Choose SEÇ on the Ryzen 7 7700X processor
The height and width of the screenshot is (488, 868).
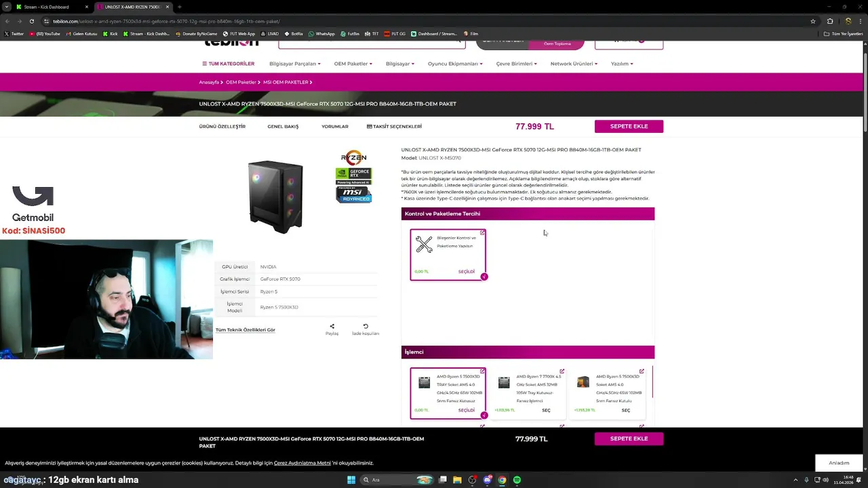(546, 410)
